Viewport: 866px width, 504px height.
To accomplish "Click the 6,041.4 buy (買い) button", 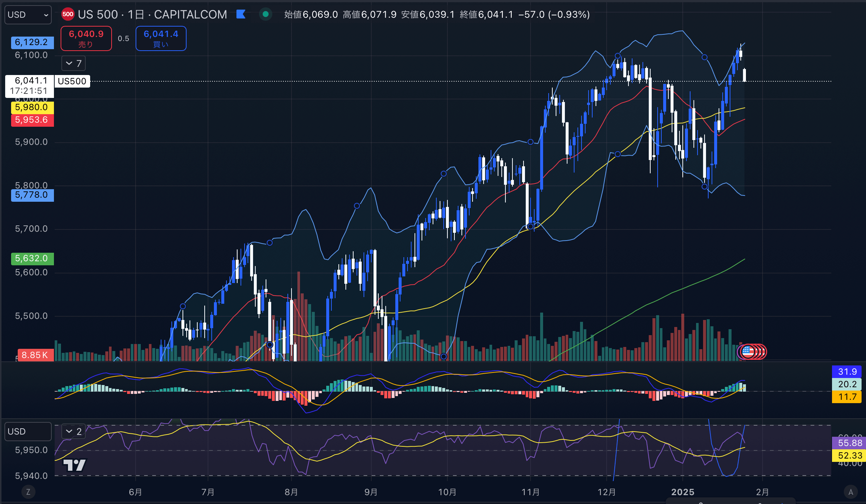I will tap(161, 38).
